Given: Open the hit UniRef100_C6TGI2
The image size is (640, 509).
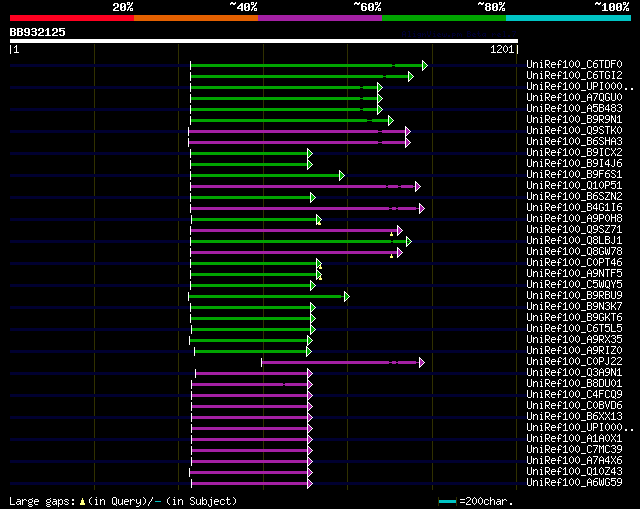Looking at the screenshot, I should 574,76.
